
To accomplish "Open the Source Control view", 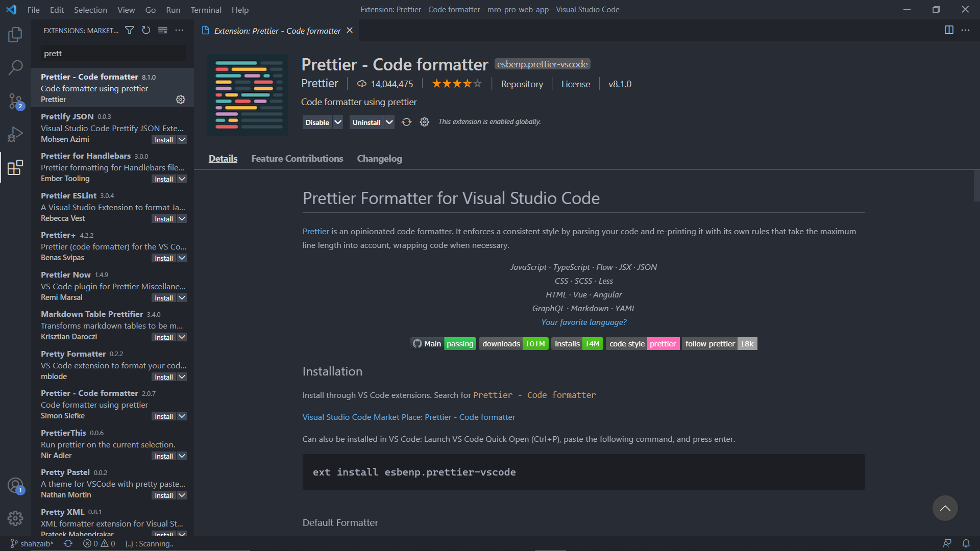I will click(15, 101).
